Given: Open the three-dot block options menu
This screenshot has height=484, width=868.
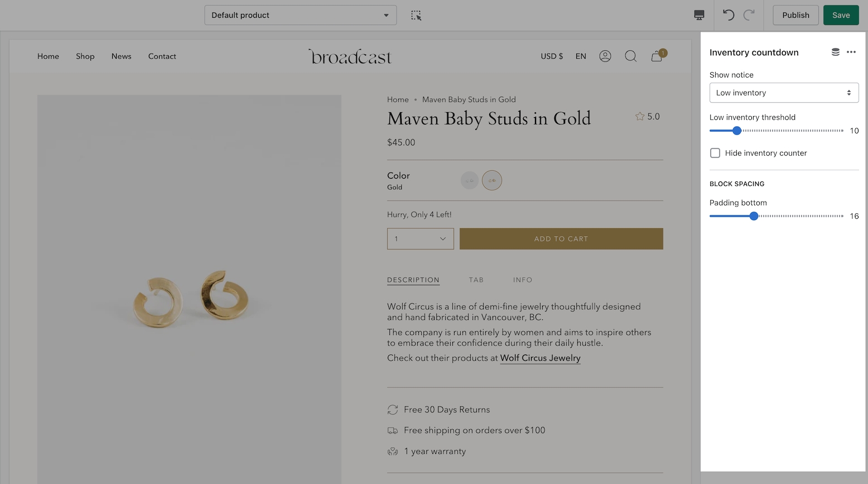Looking at the screenshot, I should 851,52.
